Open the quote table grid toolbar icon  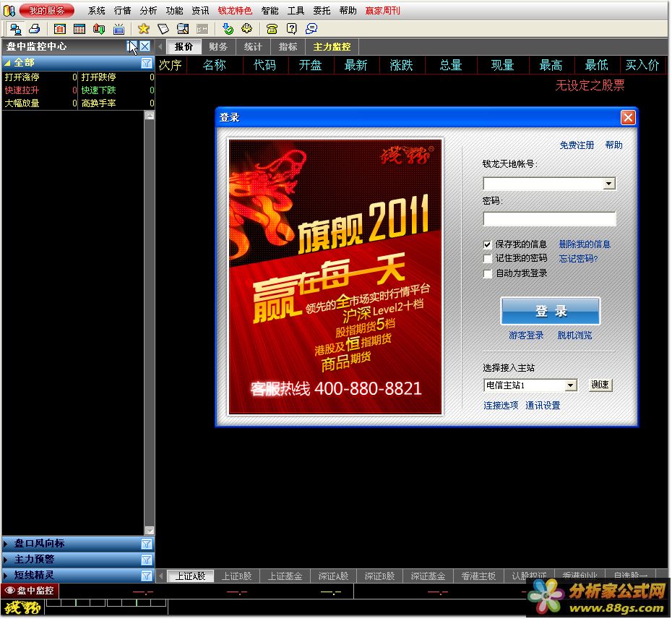coord(79,29)
